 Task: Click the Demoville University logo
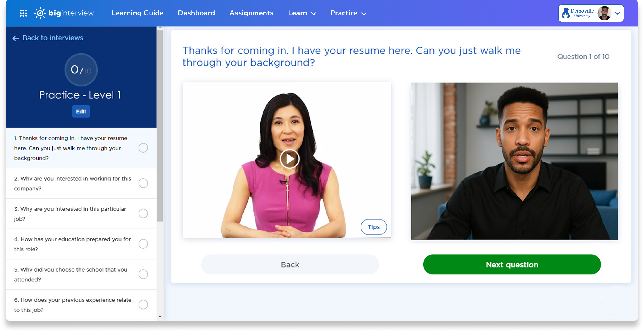pyautogui.click(x=577, y=13)
